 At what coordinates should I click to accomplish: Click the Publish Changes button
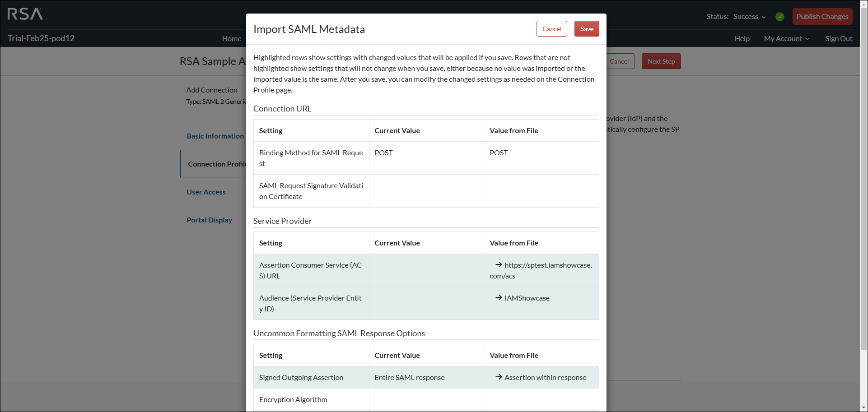point(822,16)
